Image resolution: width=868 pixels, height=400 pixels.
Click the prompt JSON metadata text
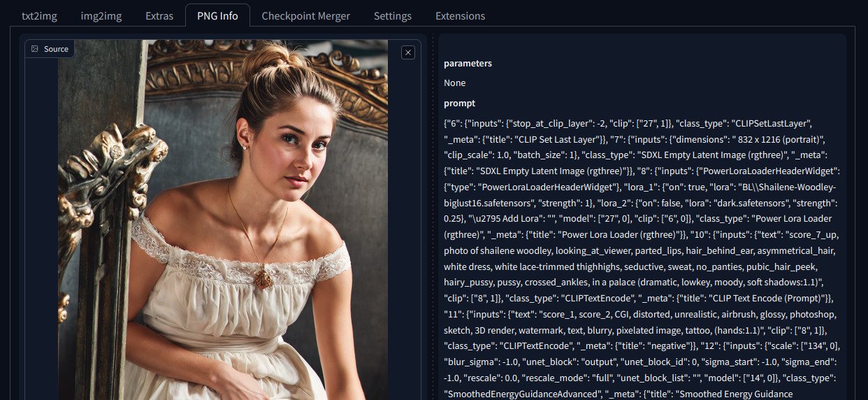coord(641,258)
